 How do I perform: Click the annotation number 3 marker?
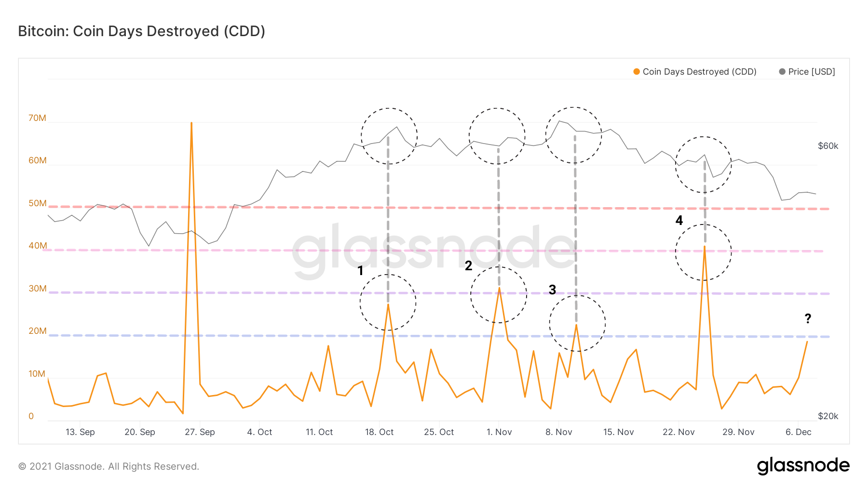pyautogui.click(x=553, y=290)
